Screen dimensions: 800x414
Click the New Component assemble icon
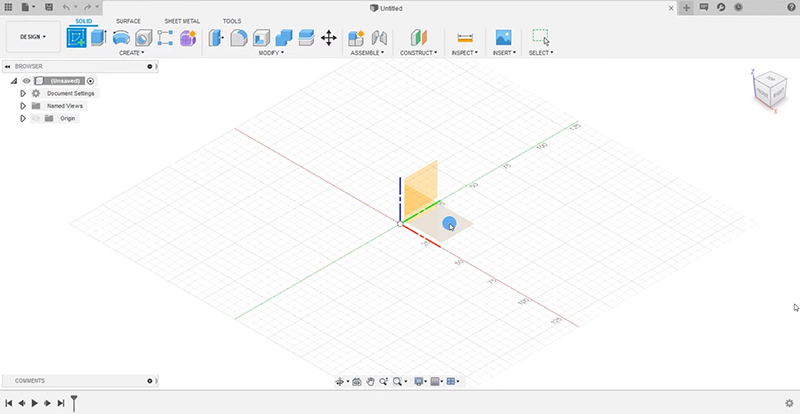pos(356,38)
